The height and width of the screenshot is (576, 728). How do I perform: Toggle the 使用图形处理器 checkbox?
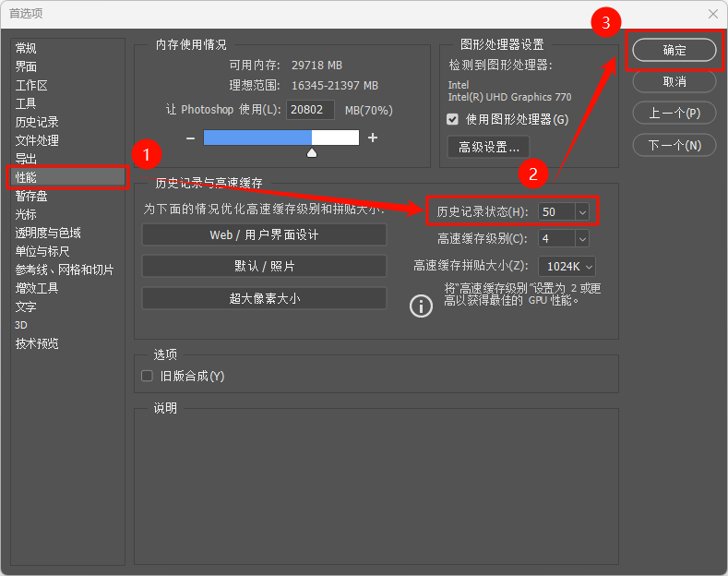tap(452, 119)
